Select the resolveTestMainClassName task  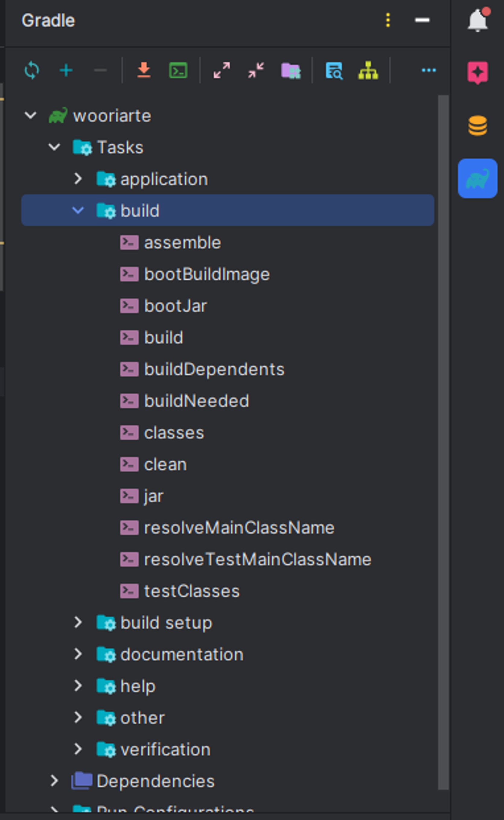coord(227,559)
